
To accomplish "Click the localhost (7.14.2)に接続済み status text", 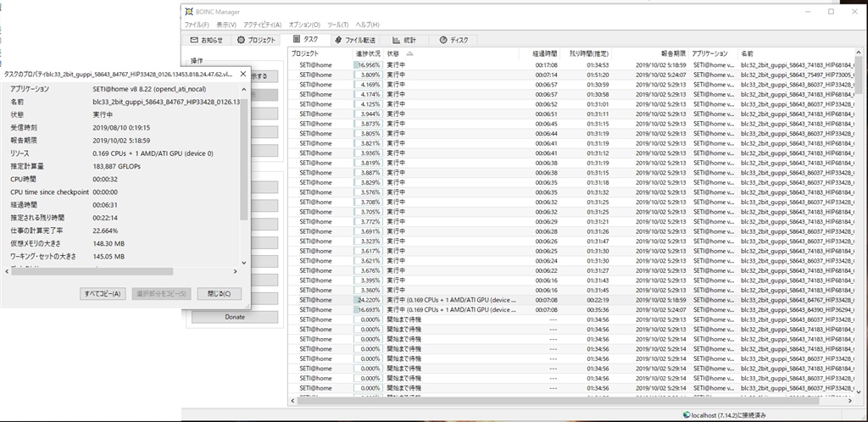I will [729, 415].
